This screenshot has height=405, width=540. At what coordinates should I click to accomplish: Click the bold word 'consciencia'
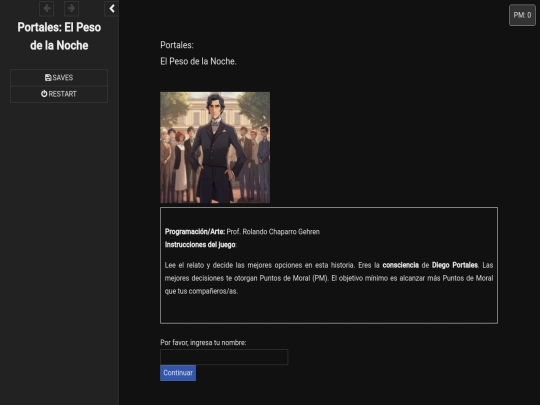coord(401,265)
